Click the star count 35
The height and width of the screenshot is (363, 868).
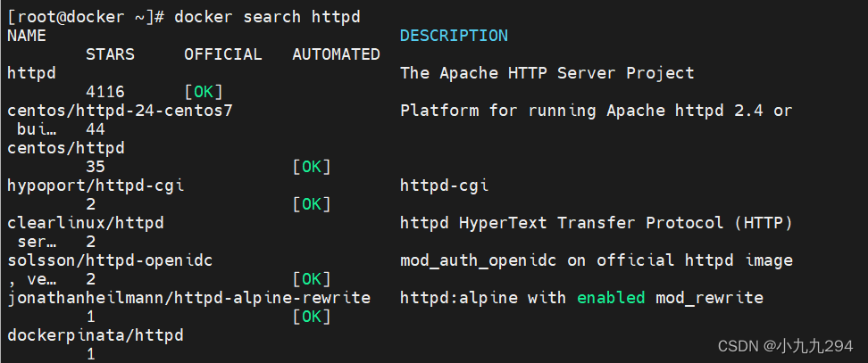point(96,167)
